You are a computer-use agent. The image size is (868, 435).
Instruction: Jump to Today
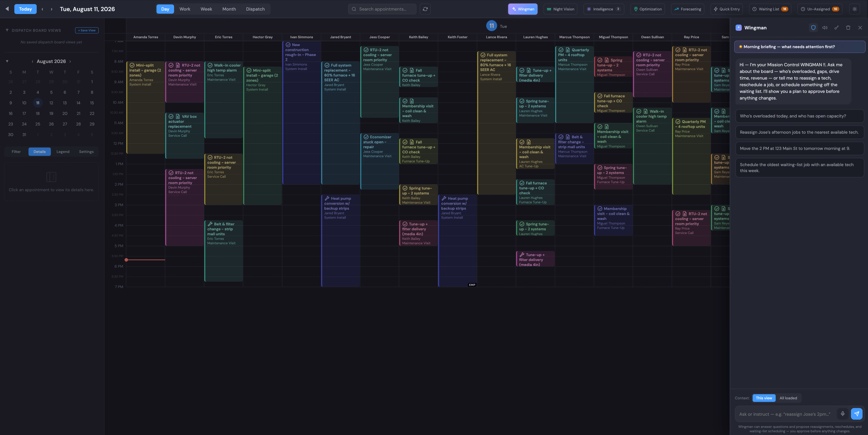[x=25, y=9]
